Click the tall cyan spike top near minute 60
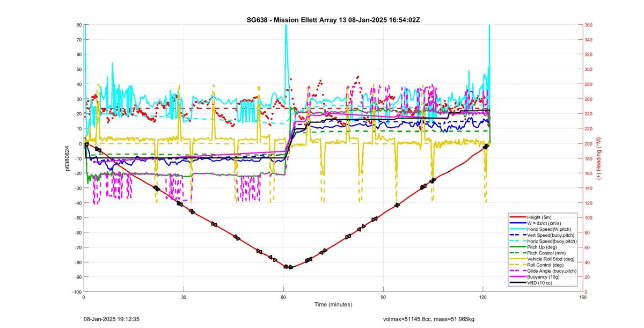Viewport: 644px width, 328px height. coord(286,27)
